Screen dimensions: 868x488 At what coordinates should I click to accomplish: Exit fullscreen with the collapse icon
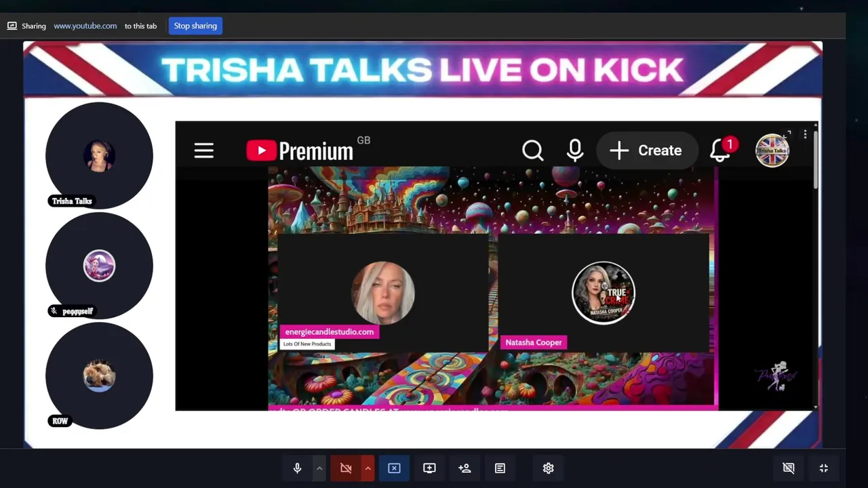(823, 468)
